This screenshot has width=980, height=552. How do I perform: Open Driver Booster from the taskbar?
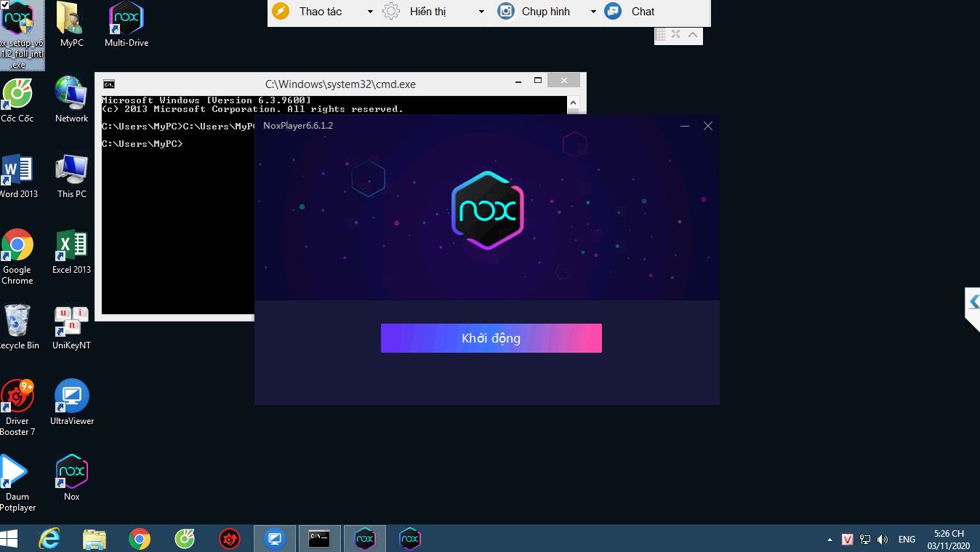click(x=230, y=539)
